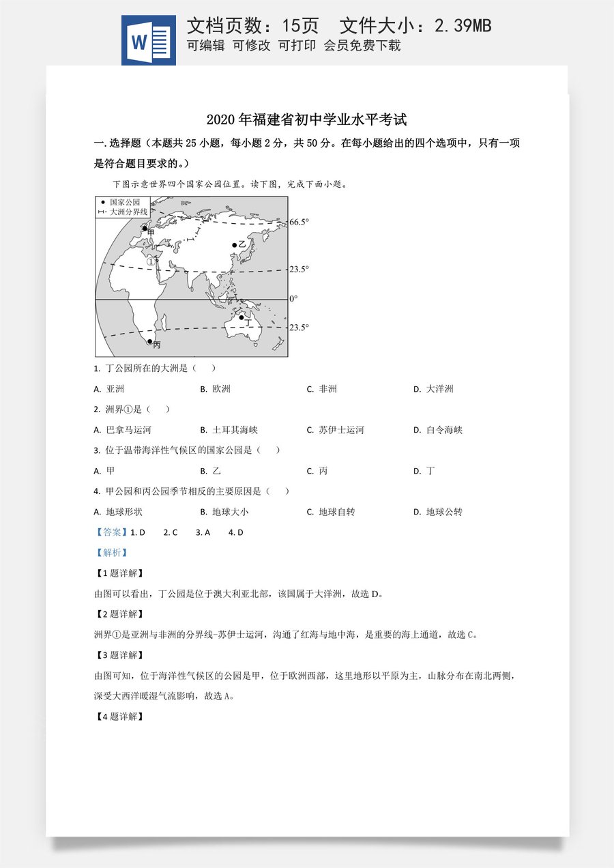Click the '66.5°' latitude label on map
Image resolution: width=614 pixels, height=868 pixels.
click(299, 222)
